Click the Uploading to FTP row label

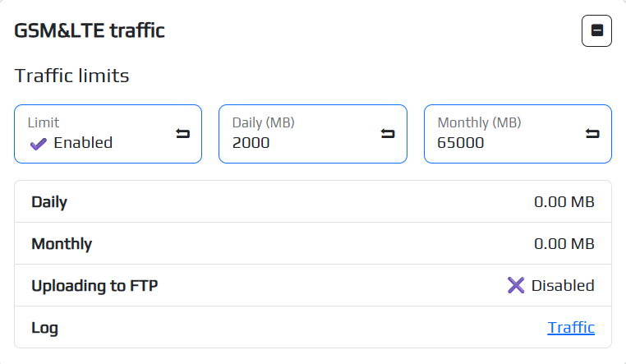coord(94,285)
